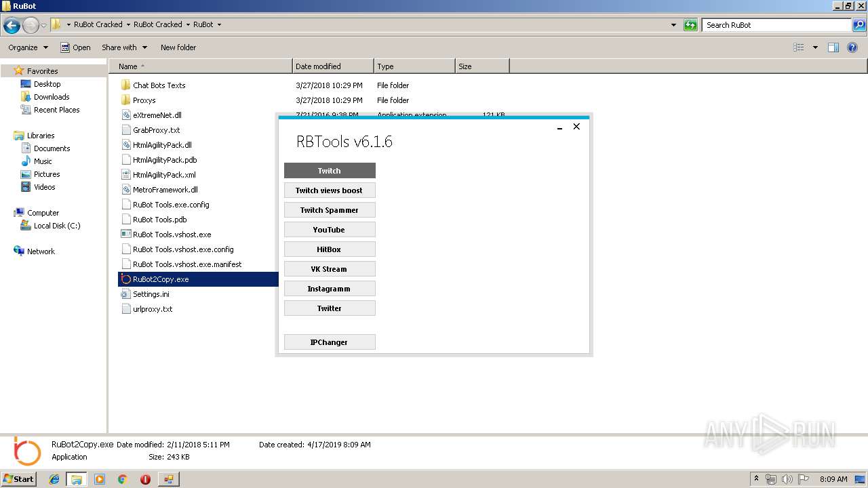
Task: Expand the view options dropdown arrow
Action: tap(815, 47)
